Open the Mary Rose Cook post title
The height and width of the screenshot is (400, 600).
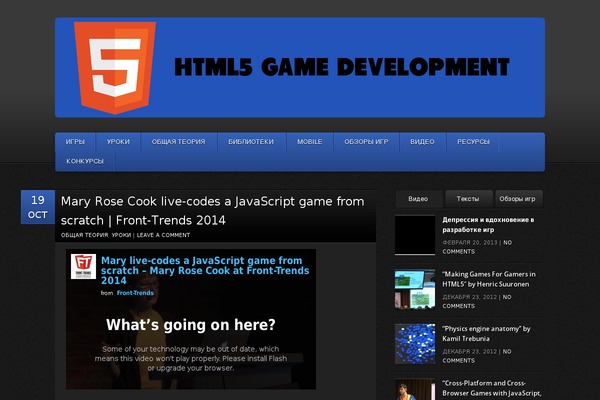[x=212, y=211]
